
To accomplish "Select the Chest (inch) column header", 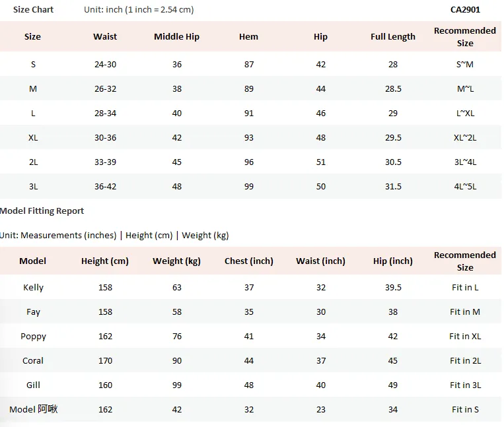I will point(249,261).
